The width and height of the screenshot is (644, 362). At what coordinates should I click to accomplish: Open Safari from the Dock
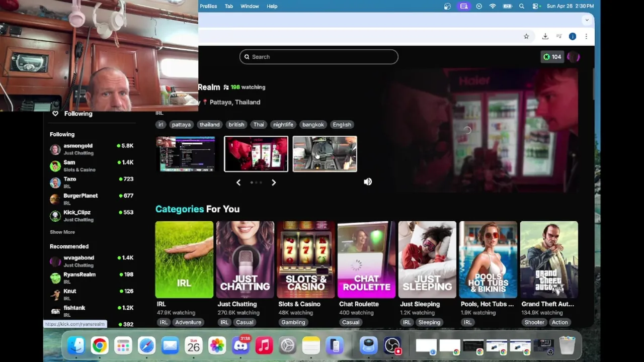point(146,345)
